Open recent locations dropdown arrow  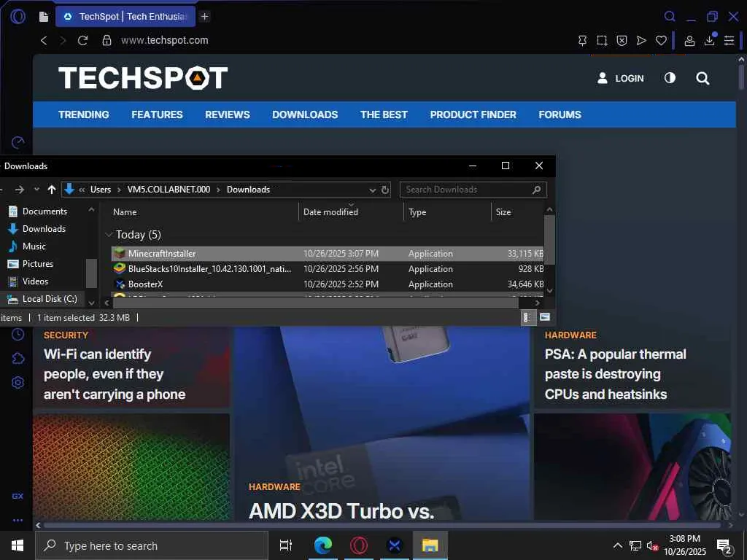pyautogui.click(x=36, y=190)
